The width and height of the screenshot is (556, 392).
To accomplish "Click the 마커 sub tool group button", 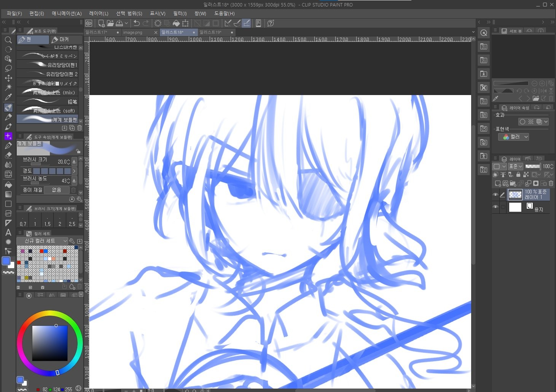I will pos(66,40).
